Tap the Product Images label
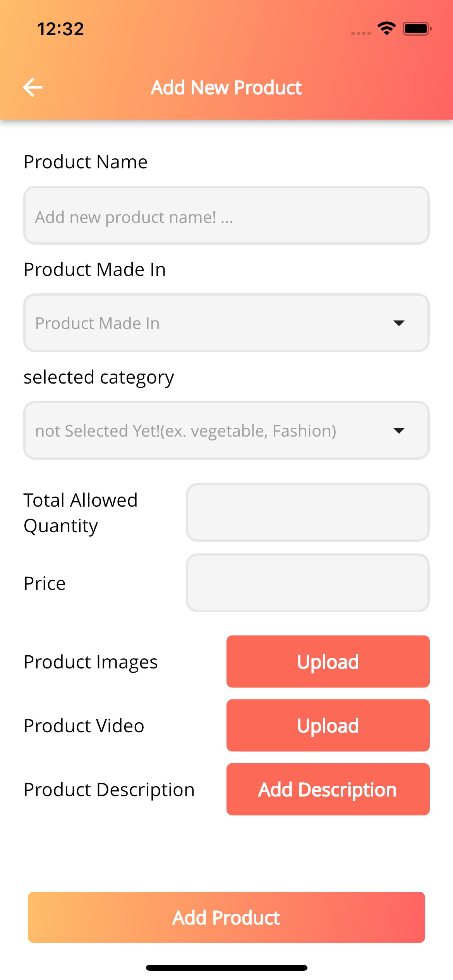 pos(91,662)
